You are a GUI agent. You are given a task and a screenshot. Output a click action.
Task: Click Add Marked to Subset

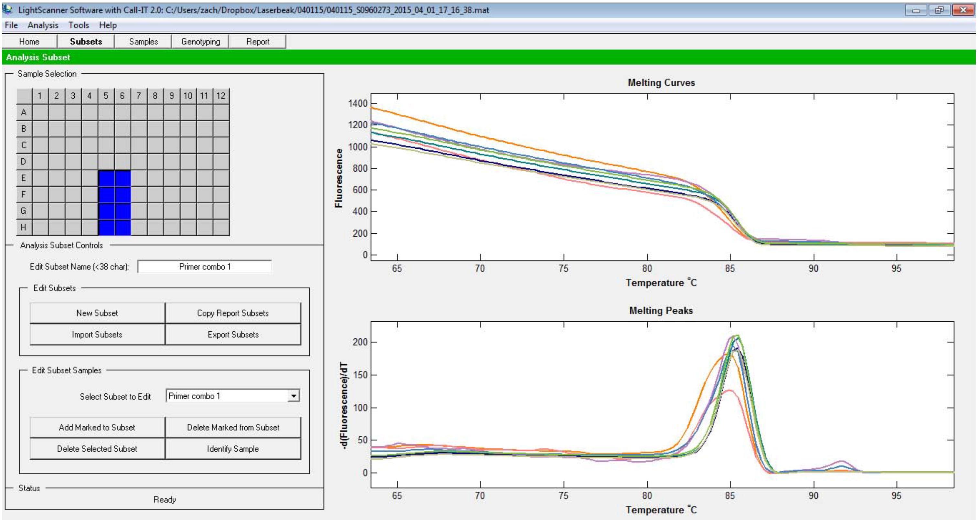click(97, 427)
